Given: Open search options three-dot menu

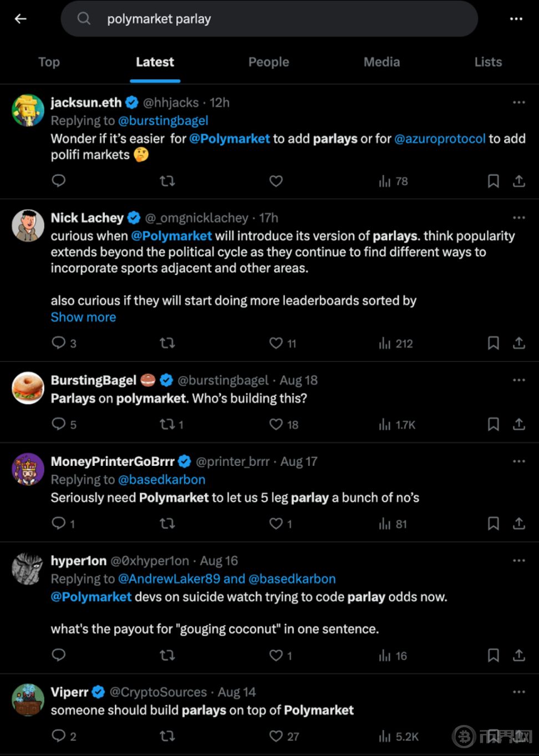Looking at the screenshot, I should (516, 19).
